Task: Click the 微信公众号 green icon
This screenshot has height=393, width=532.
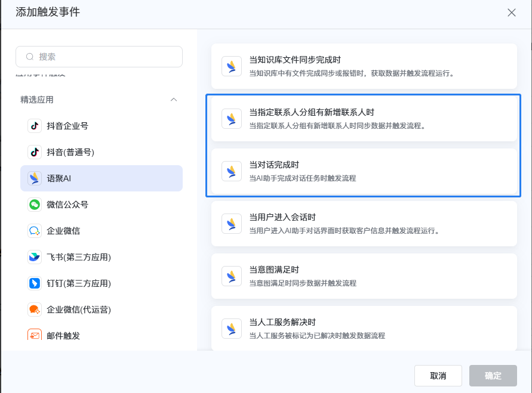Action: pyautogui.click(x=35, y=205)
